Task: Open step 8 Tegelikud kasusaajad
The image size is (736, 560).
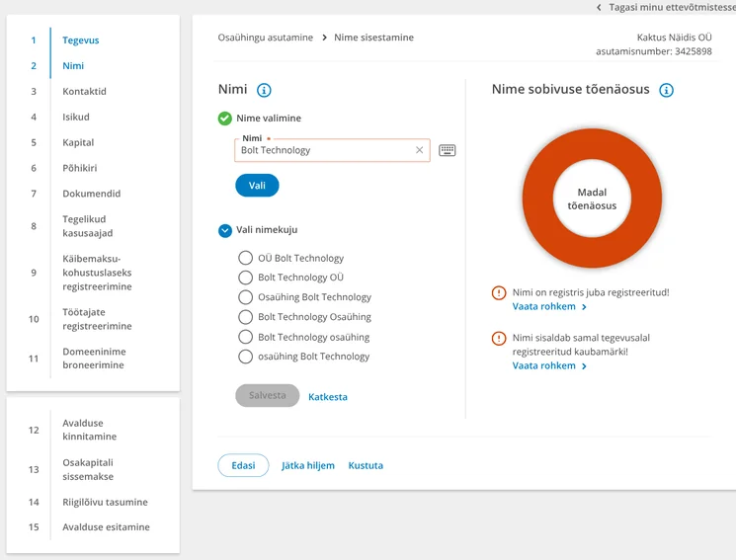Action: 88,226
